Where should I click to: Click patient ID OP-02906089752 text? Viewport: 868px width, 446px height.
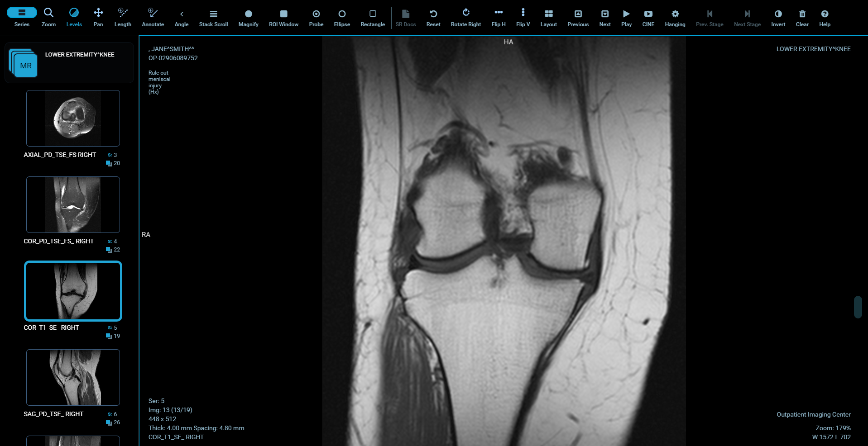pos(173,58)
